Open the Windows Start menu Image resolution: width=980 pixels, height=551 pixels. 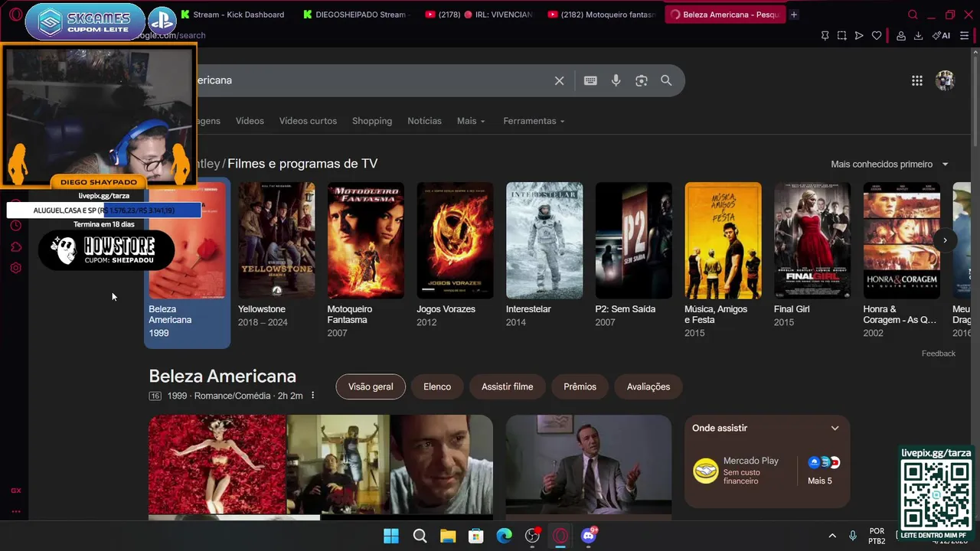point(391,536)
